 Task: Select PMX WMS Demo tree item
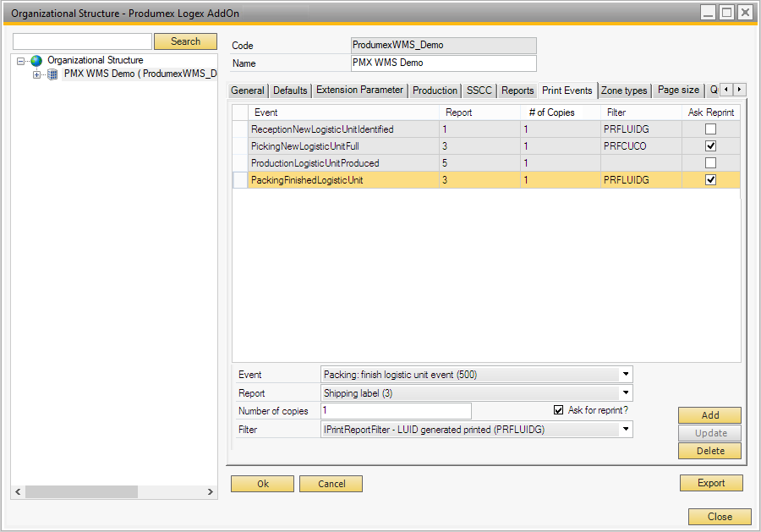[x=140, y=74]
